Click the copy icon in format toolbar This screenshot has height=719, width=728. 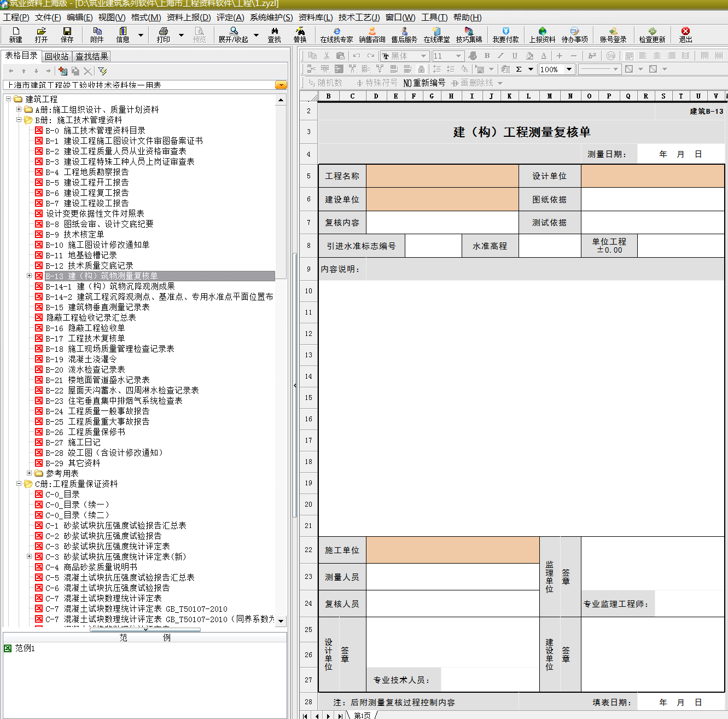312,56
